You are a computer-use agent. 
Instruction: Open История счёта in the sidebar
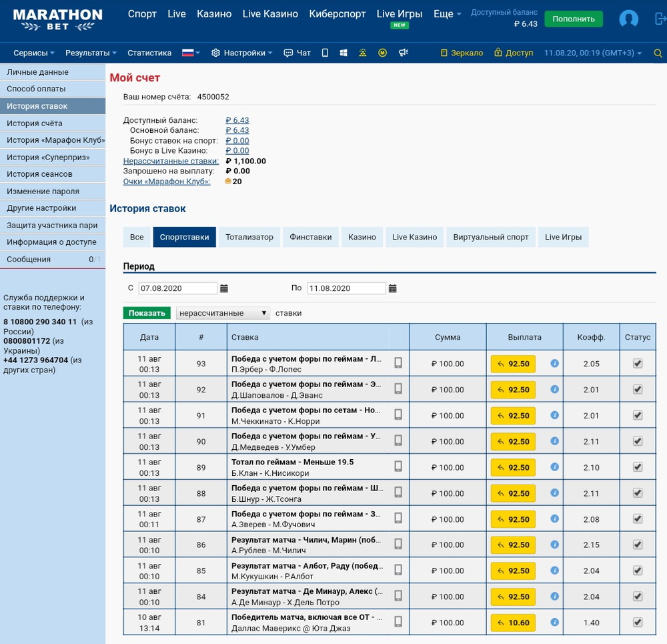(35, 123)
